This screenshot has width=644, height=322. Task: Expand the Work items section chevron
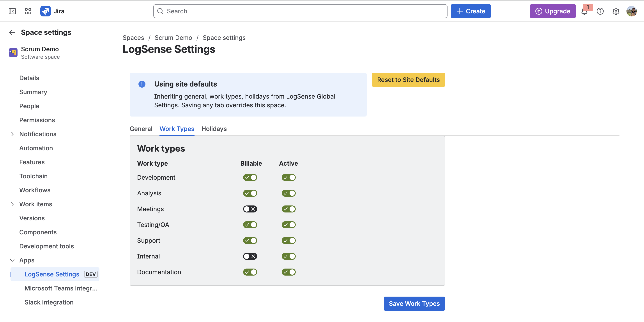click(x=12, y=204)
